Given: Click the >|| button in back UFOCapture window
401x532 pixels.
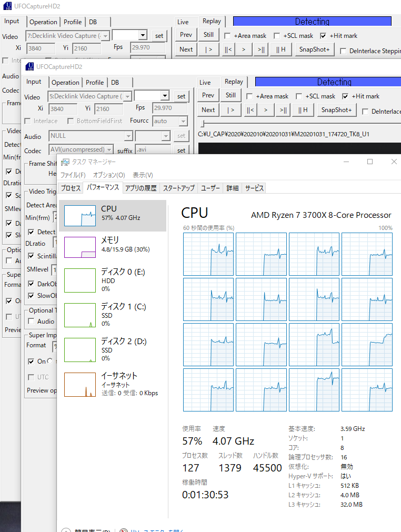Looking at the screenshot, I should tap(261, 49).
